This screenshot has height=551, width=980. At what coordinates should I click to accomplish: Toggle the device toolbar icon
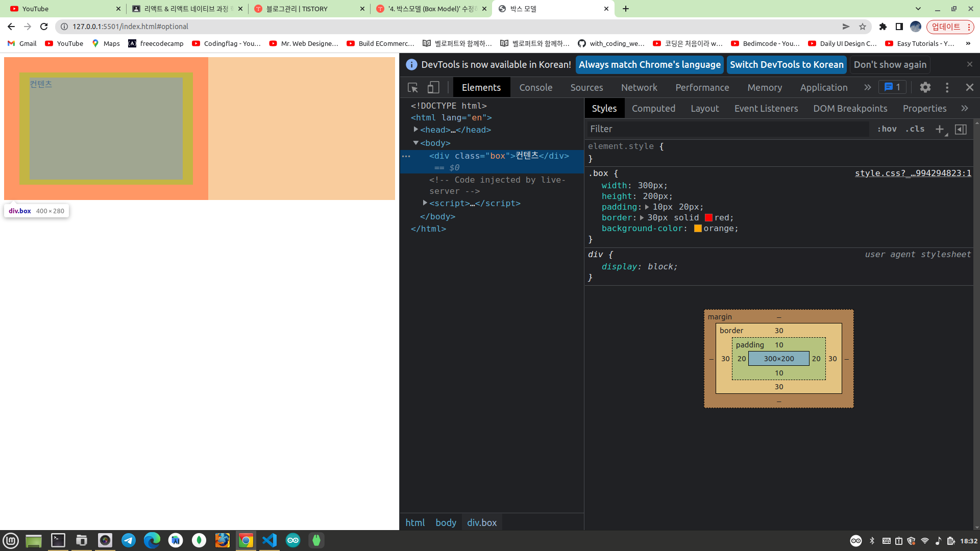pyautogui.click(x=433, y=88)
